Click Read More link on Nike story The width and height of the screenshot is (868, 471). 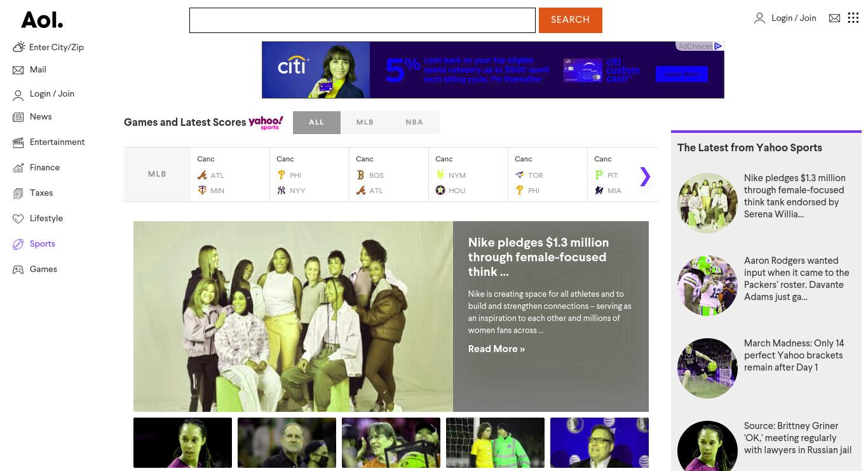pyautogui.click(x=496, y=349)
